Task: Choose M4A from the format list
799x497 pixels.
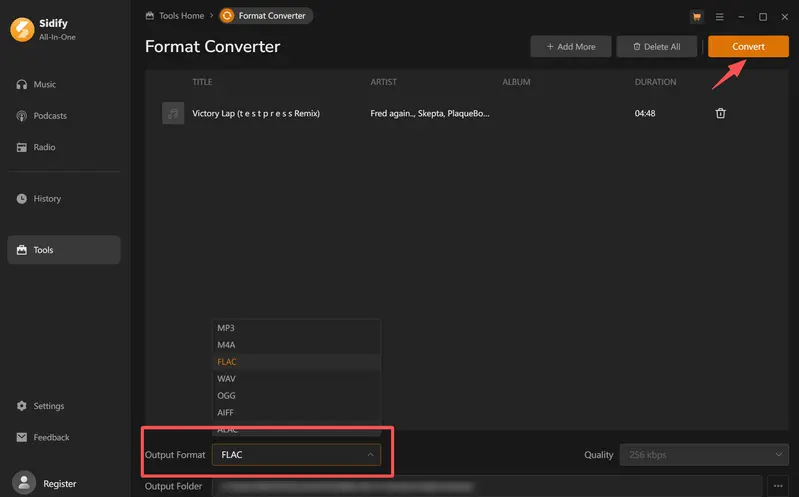Action: pos(296,345)
